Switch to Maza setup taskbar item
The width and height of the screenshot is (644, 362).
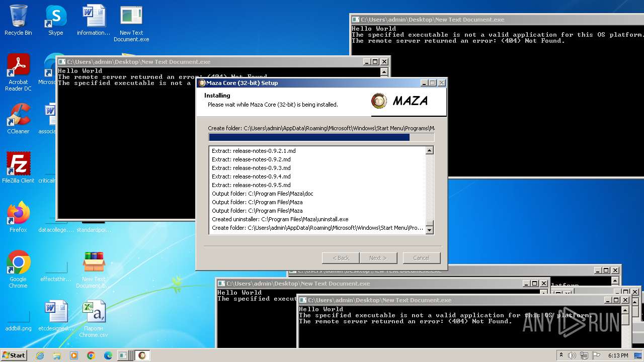pos(142,355)
